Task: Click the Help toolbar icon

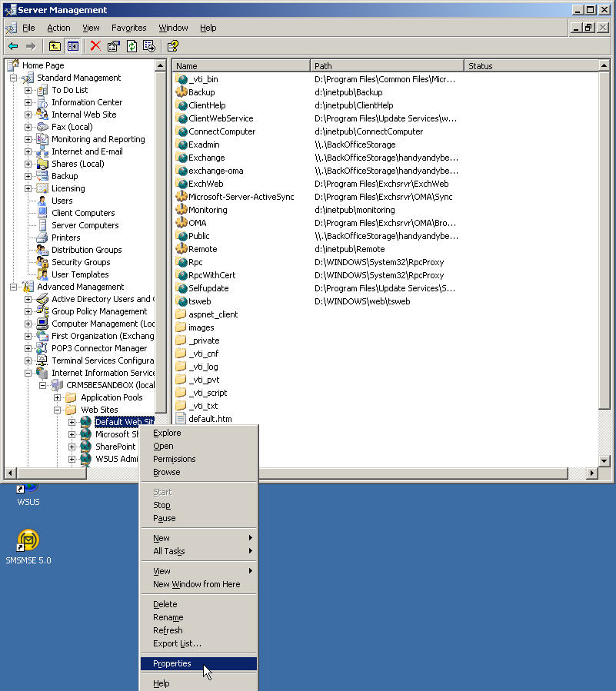Action: click(x=173, y=46)
